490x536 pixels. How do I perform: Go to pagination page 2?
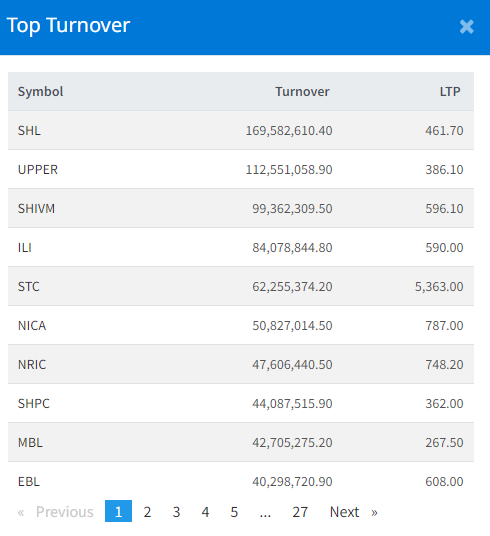147,512
